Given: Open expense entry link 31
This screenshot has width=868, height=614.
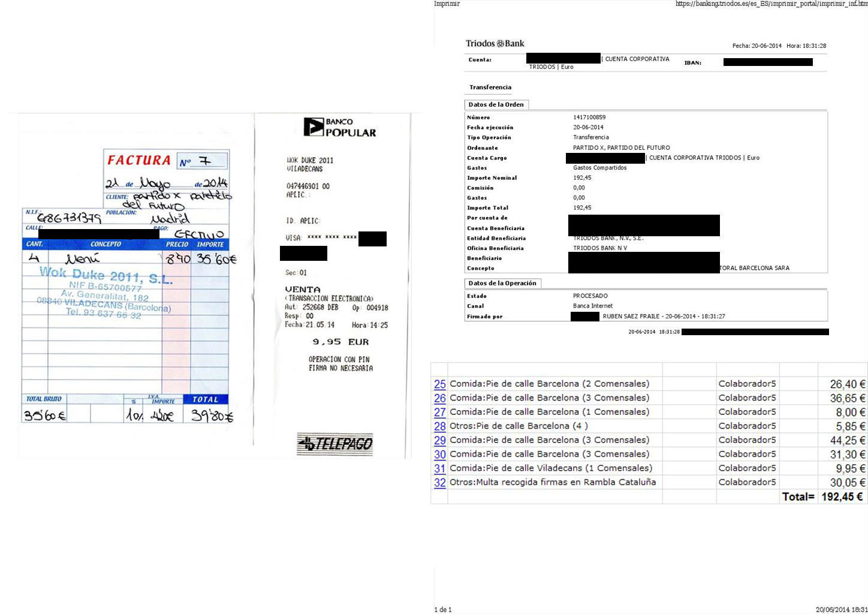Looking at the screenshot, I should pos(440,468).
